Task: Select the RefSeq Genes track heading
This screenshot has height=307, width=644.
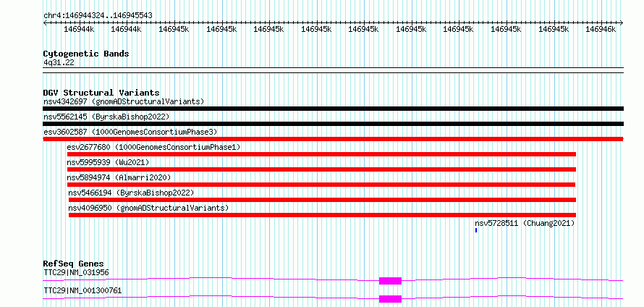Action: (x=74, y=264)
